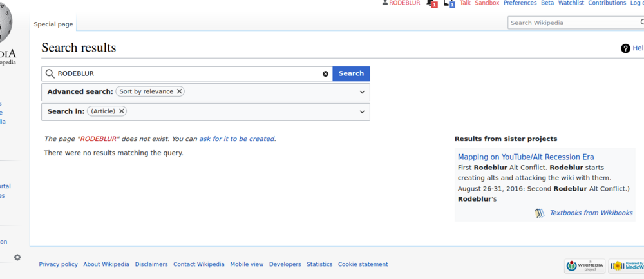This screenshot has width=644, height=279.
Task: Click the blue Search button
Action: (x=351, y=73)
